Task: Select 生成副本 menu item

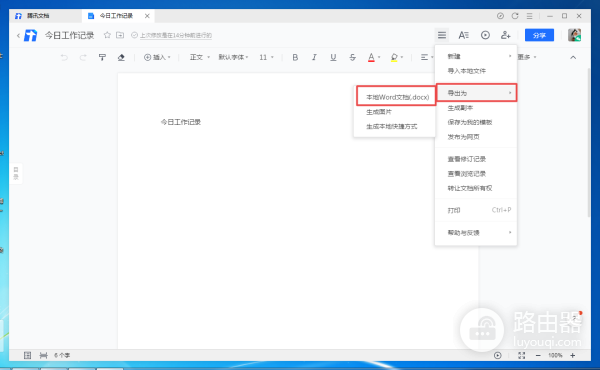Action: pos(476,108)
